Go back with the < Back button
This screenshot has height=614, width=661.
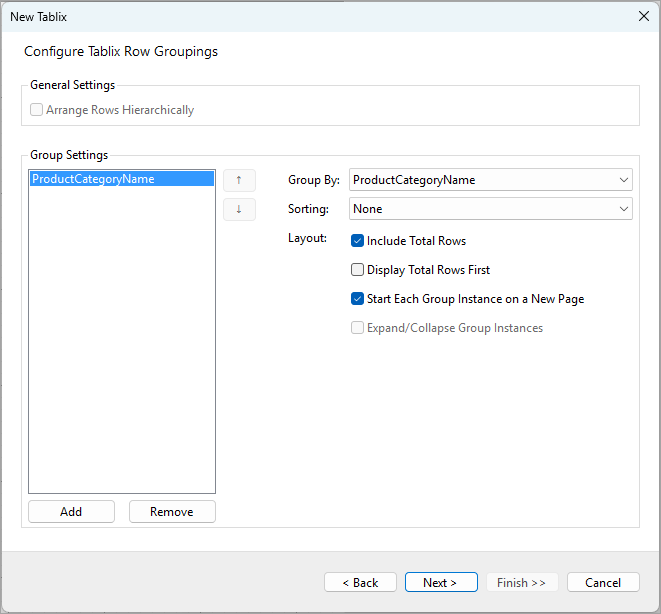[360, 582]
